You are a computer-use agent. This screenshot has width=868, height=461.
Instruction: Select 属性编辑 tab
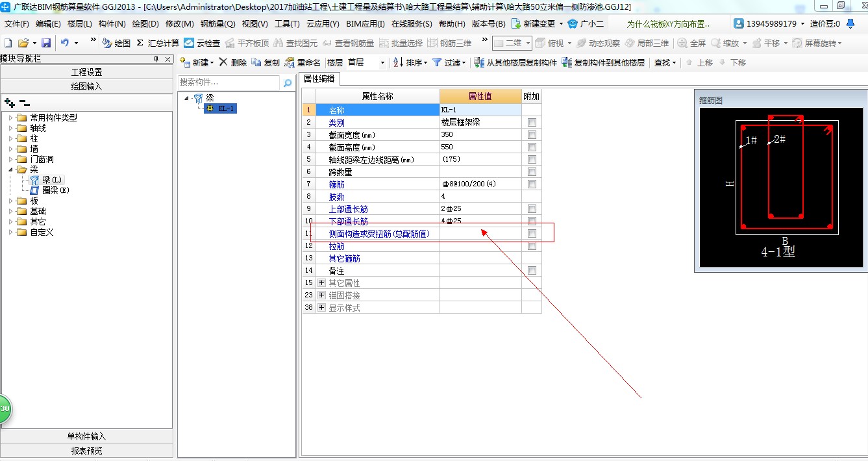pos(319,79)
